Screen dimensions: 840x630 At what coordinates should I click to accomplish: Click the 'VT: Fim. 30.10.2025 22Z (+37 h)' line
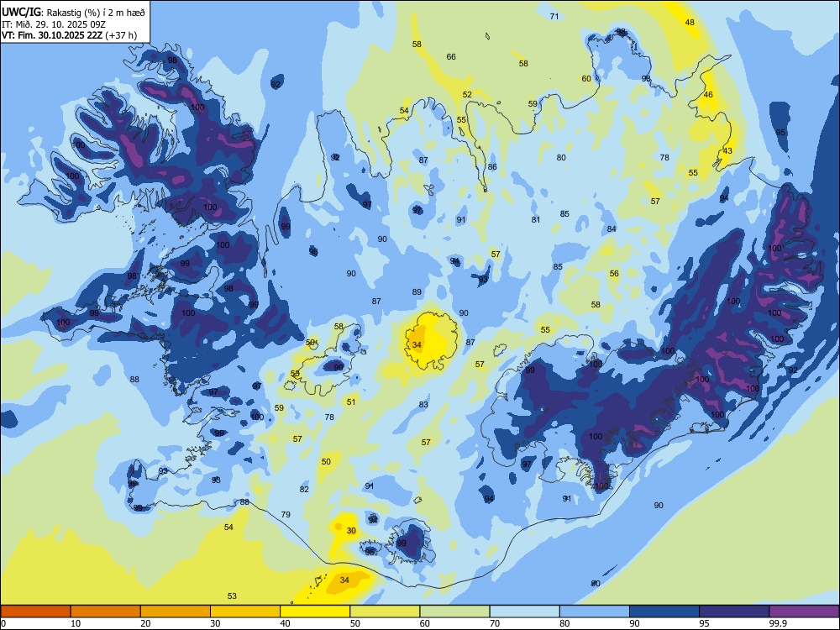(x=69, y=35)
